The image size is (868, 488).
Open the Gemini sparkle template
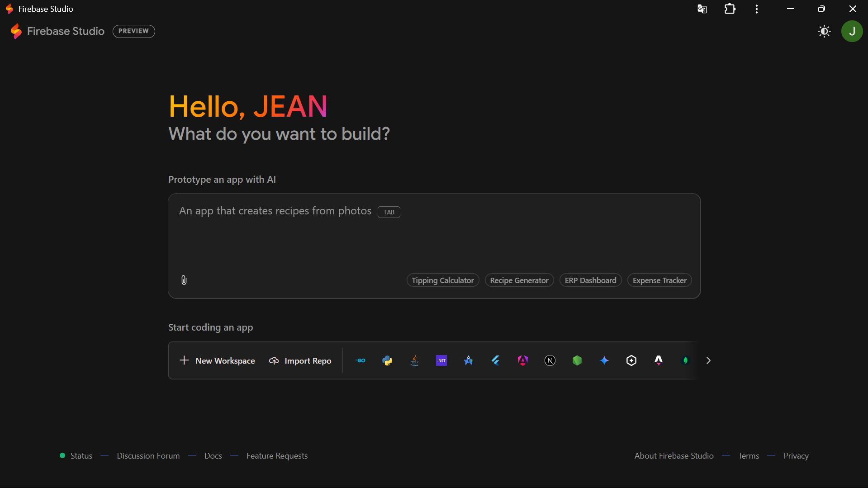click(604, 360)
